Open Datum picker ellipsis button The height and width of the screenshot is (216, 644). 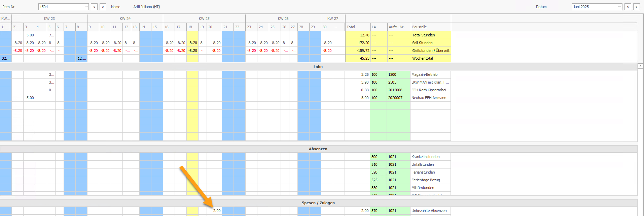pyautogui.click(x=620, y=7)
